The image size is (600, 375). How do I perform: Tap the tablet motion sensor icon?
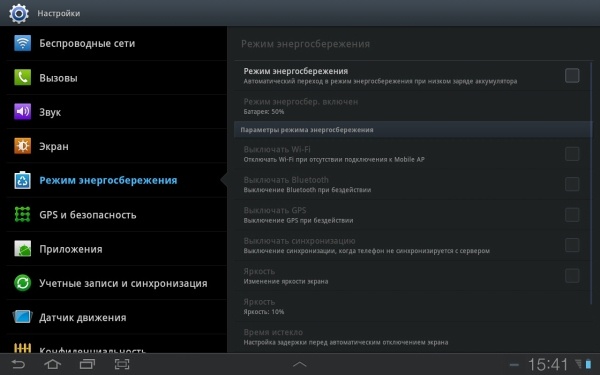(23, 317)
